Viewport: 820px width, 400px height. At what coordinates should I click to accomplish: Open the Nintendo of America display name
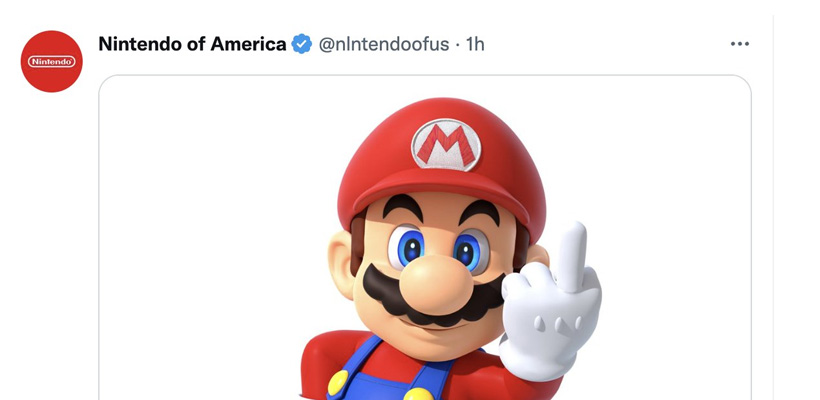point(192,44)
